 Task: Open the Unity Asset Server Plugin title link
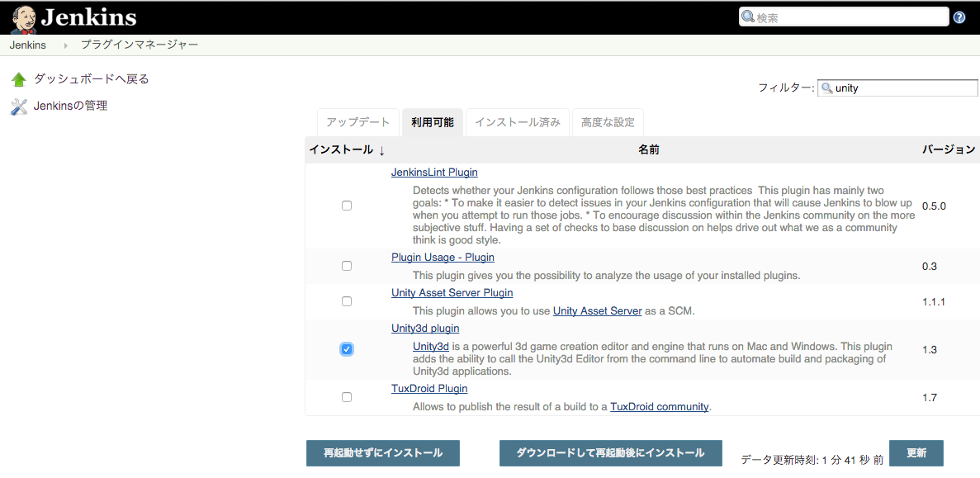pos(452,292)
